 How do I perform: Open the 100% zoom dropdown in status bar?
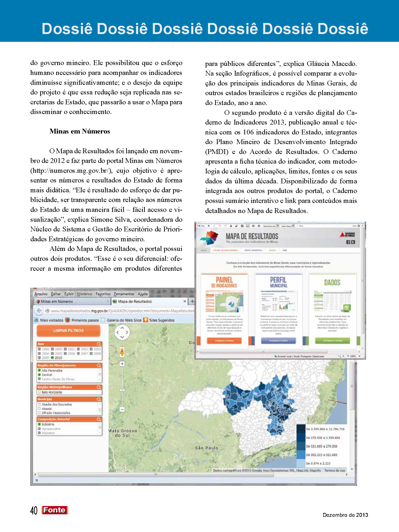tap(359, 356)
